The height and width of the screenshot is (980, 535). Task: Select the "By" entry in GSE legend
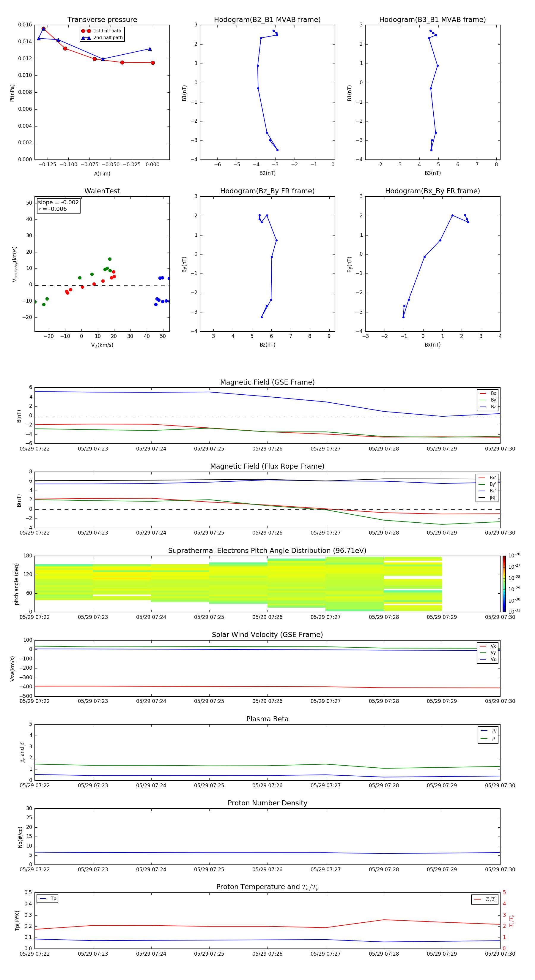(x=488, y=400)
